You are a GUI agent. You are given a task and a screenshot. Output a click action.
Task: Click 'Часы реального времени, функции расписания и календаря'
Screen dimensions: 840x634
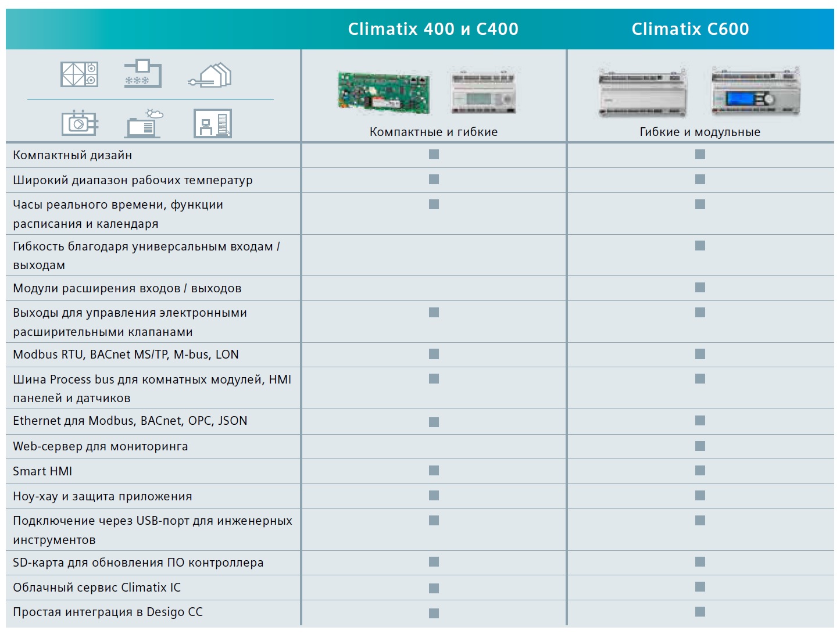coord(118,214)
